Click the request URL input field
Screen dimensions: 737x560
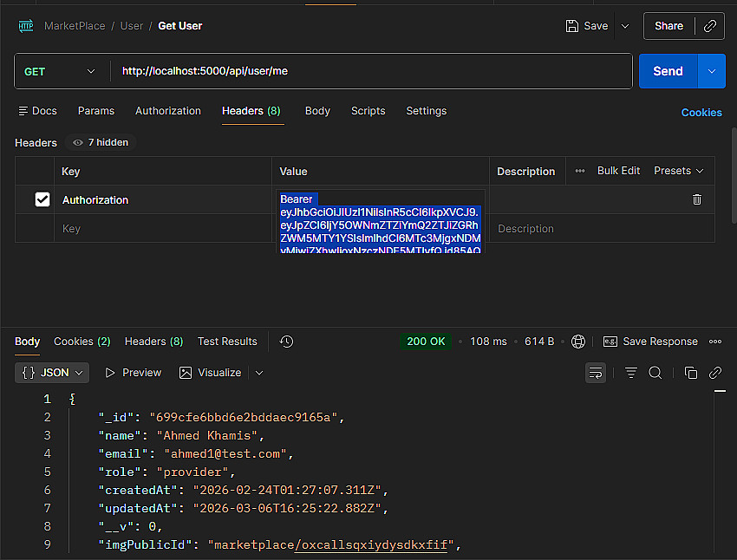(371, 71)
